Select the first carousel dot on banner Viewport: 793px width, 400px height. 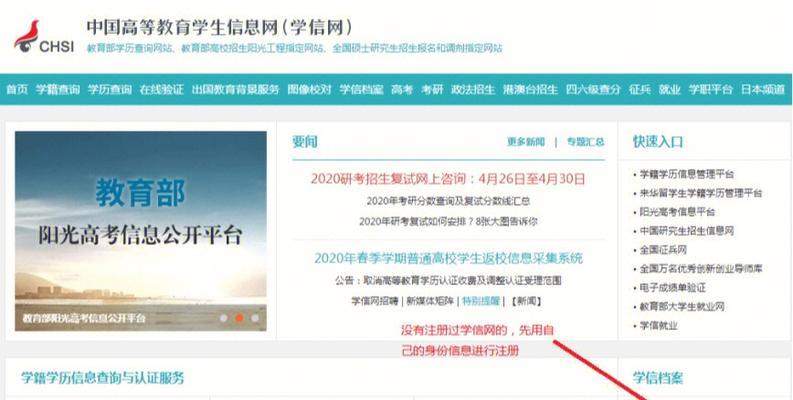[224, 318]
